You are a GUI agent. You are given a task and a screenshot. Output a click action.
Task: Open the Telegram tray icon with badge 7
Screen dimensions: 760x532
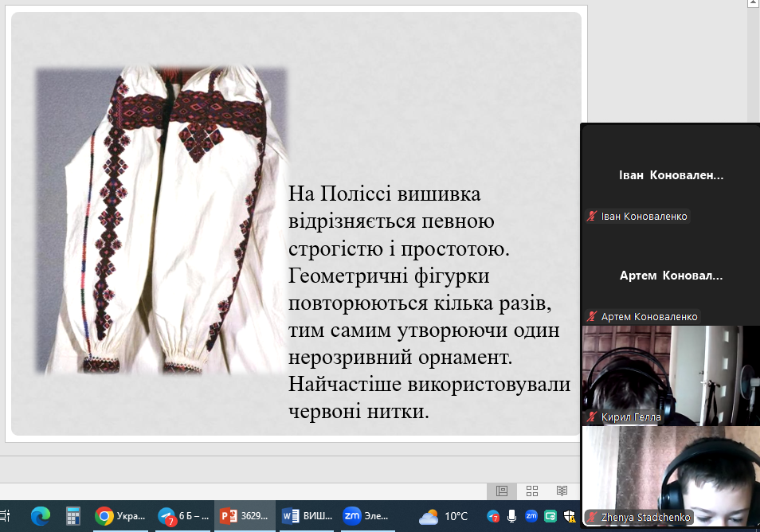coord(493,517)
